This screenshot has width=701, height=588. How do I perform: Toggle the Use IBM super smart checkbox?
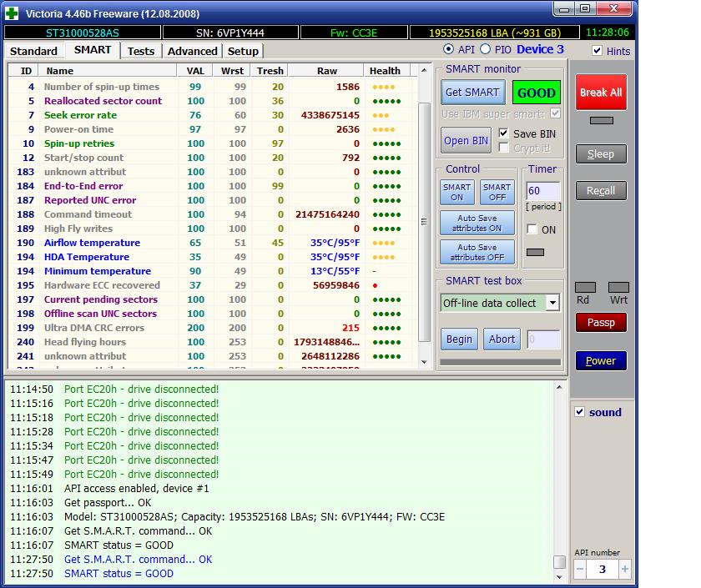(x=555, y=113)
